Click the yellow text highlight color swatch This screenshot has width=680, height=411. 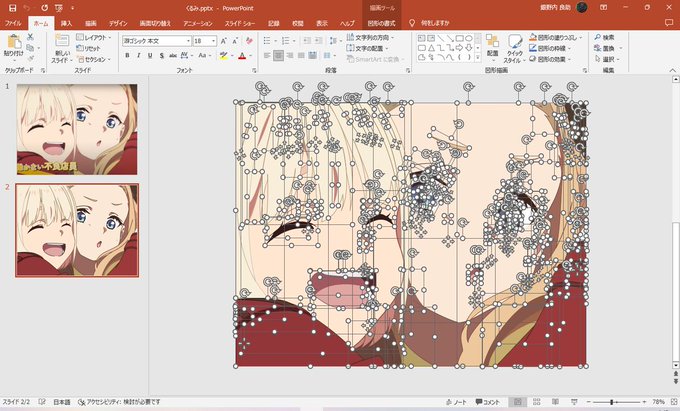click(x=224, y=55)
